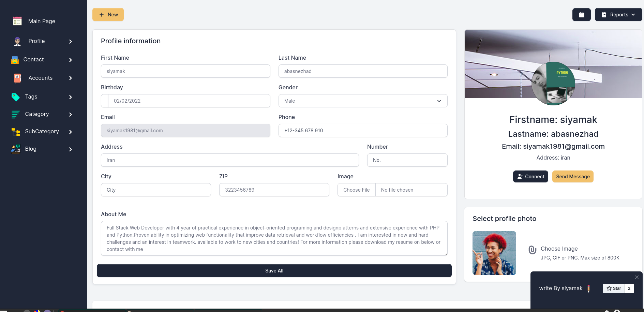Click the New button

click(108, 15)
